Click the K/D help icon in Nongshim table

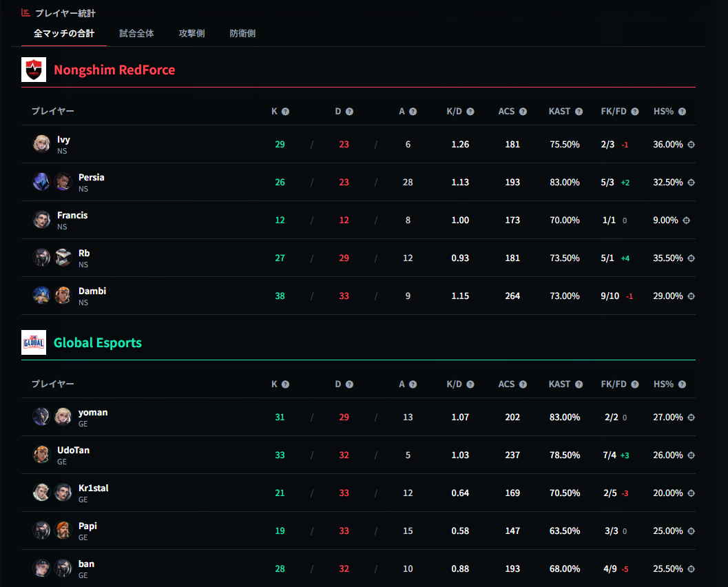[470, 112]
